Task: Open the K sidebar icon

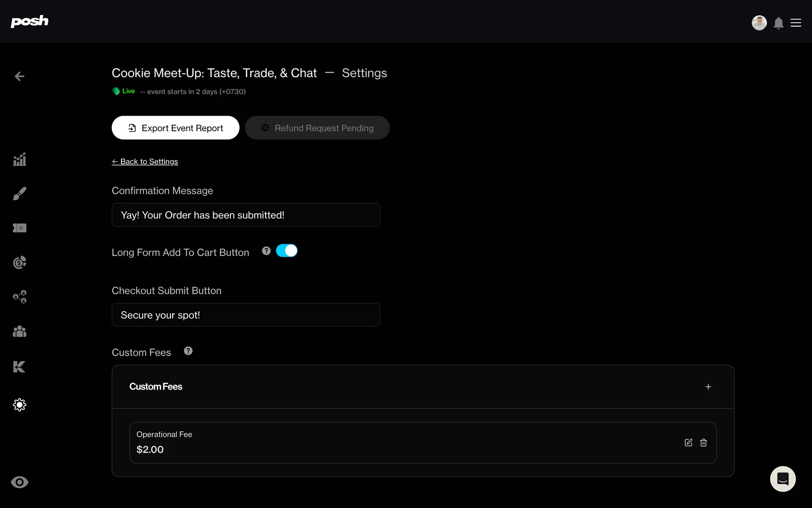Action: (19, 367)
